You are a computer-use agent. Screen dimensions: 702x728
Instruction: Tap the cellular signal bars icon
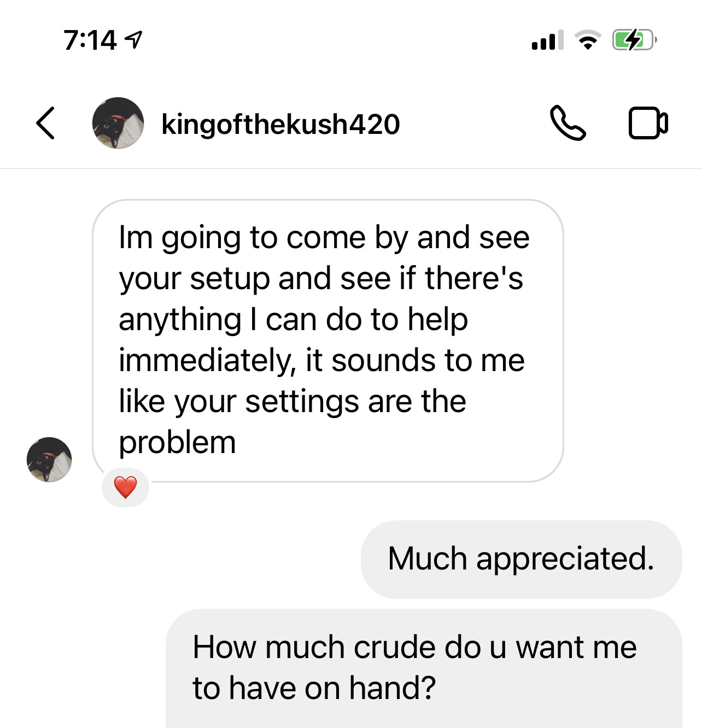[547, 40]
